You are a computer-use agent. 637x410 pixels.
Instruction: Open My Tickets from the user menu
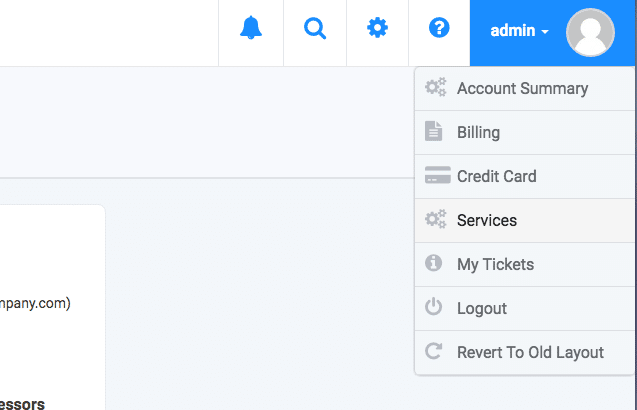(495, 264)
